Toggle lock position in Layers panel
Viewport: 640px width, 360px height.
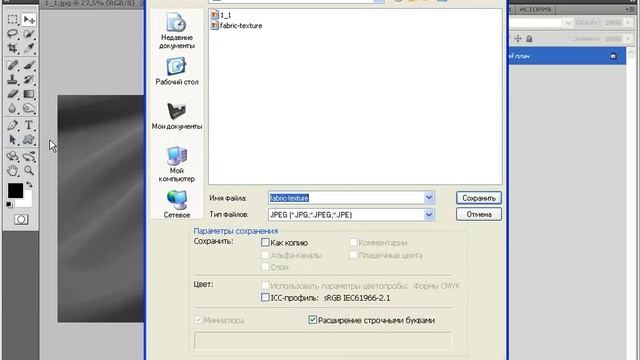point(518,39)
